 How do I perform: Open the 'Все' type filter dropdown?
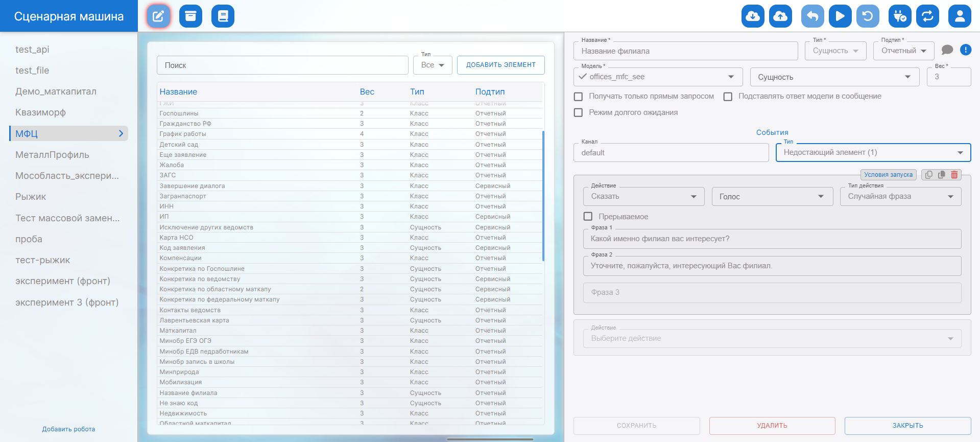click(432, 65)
